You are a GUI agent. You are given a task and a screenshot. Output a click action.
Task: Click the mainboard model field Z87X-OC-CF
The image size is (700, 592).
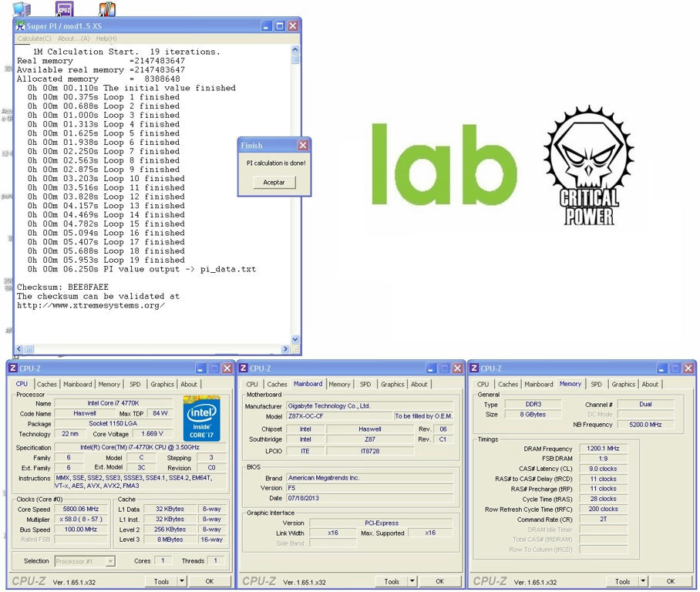[339, 416]
